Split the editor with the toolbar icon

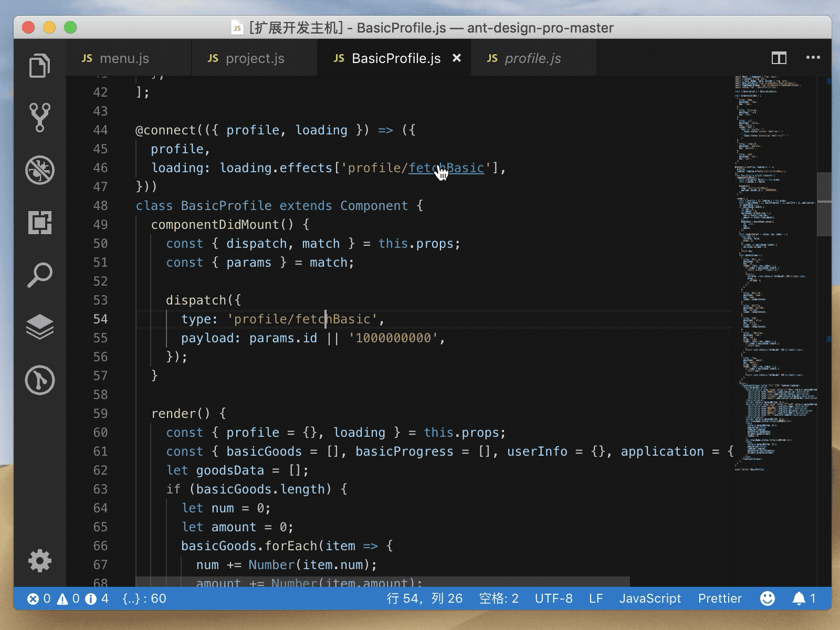(x=779, y=58)
